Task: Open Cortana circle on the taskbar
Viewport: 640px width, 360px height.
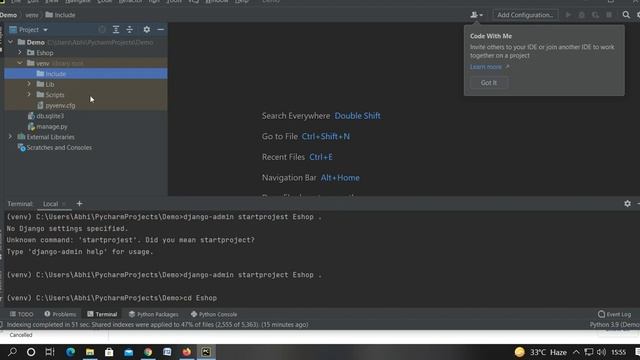Action: (x=31, y=352)
